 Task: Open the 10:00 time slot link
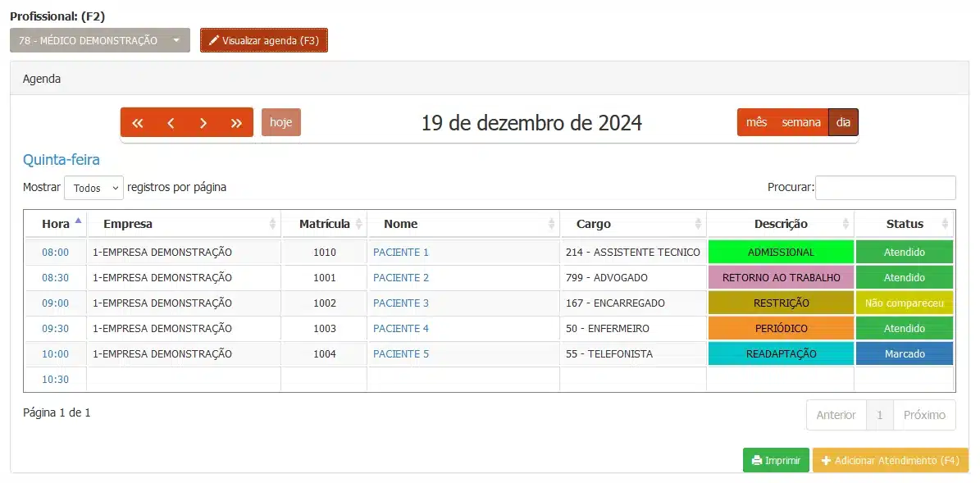[x=56, y=353]
